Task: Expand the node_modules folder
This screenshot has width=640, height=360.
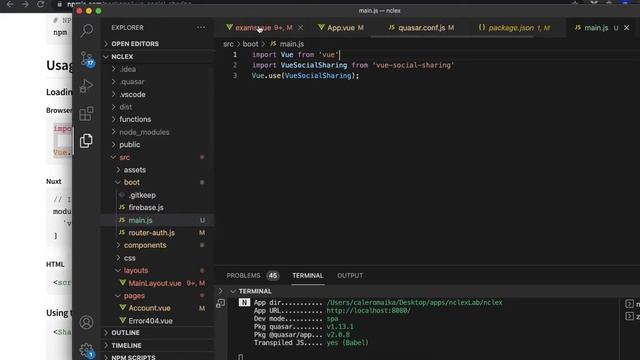Action: coord(158,132)
